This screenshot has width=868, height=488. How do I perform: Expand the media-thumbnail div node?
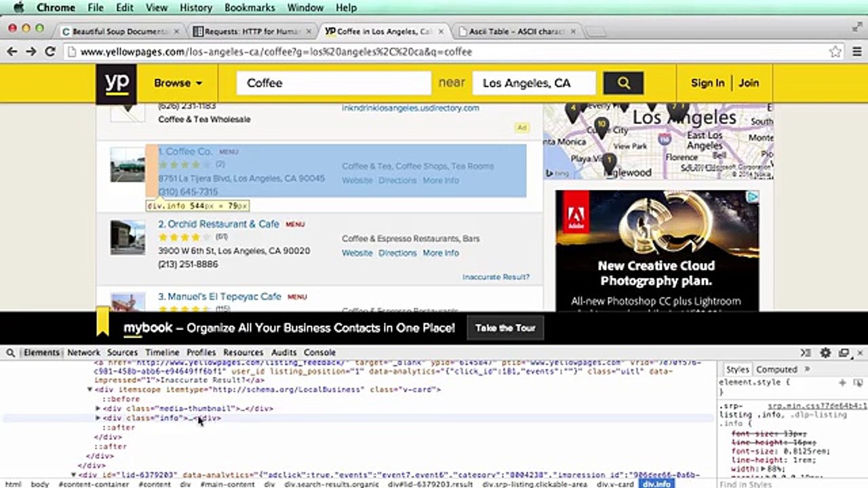98,409
